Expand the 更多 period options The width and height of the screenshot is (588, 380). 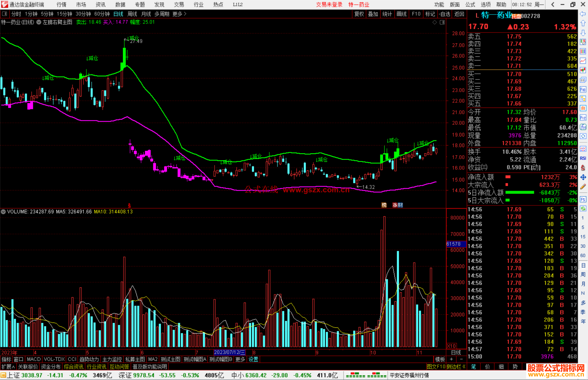(179, 14)
